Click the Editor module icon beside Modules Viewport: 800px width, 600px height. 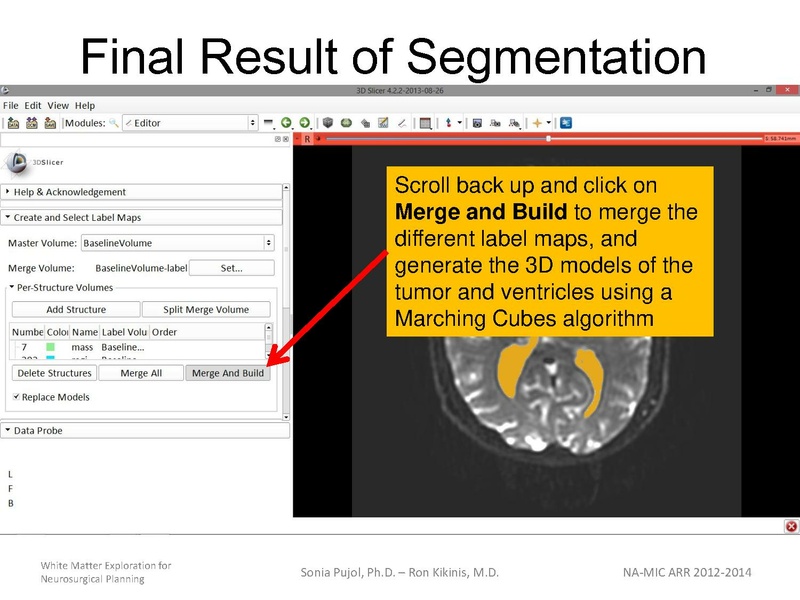[129, 123]
